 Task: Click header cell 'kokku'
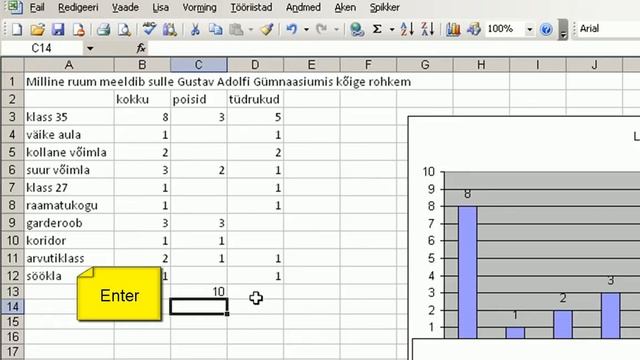click(142, 100)
